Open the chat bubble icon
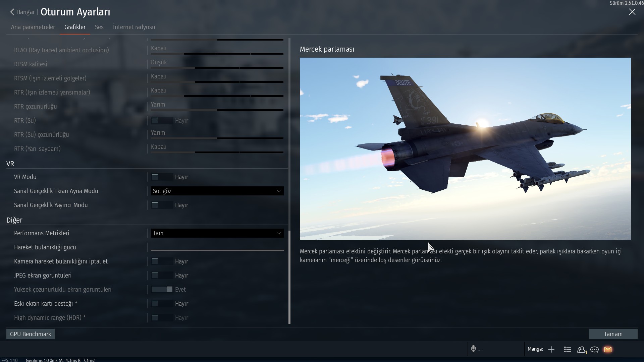This screenshot has width=644, height=362. 594,350
